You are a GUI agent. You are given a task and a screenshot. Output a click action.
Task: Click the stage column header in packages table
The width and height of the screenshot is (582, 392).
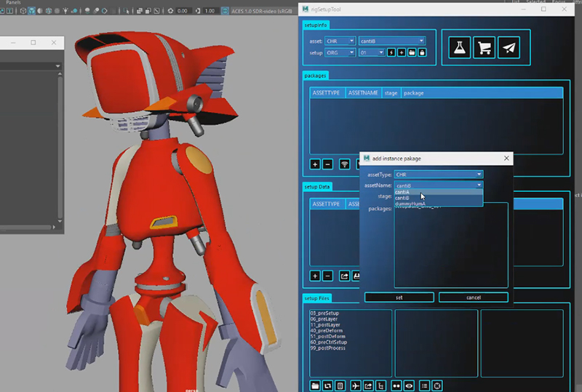(x=391, y=93)
